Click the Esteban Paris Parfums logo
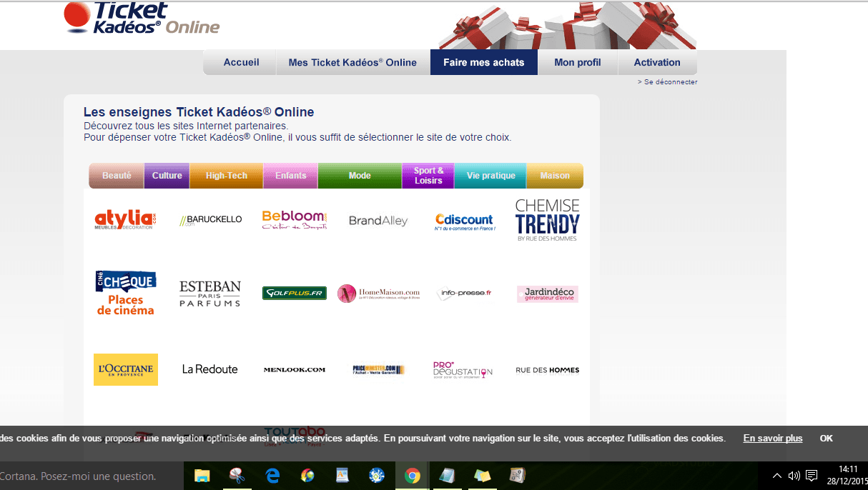The image size is (868, 490). point(209,294)
